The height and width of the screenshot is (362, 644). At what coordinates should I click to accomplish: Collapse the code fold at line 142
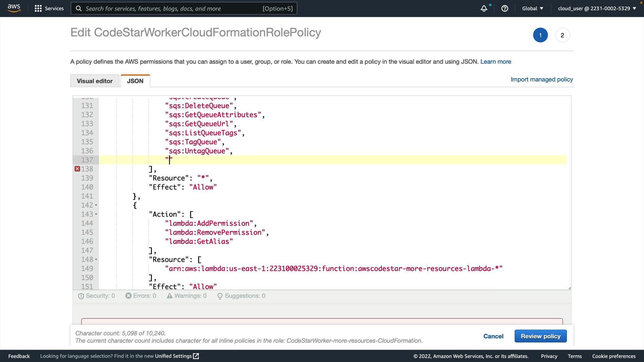(x=96, y=205)
